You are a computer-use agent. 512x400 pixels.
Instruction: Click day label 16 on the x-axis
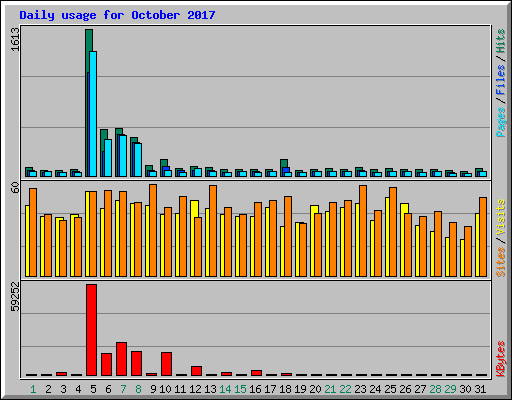click(255, 389)
